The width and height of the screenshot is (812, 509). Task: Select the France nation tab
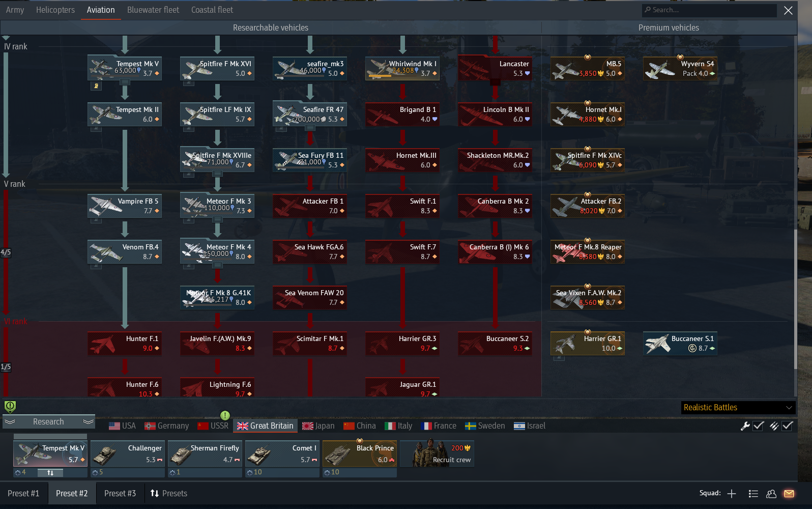pos(439,426)
